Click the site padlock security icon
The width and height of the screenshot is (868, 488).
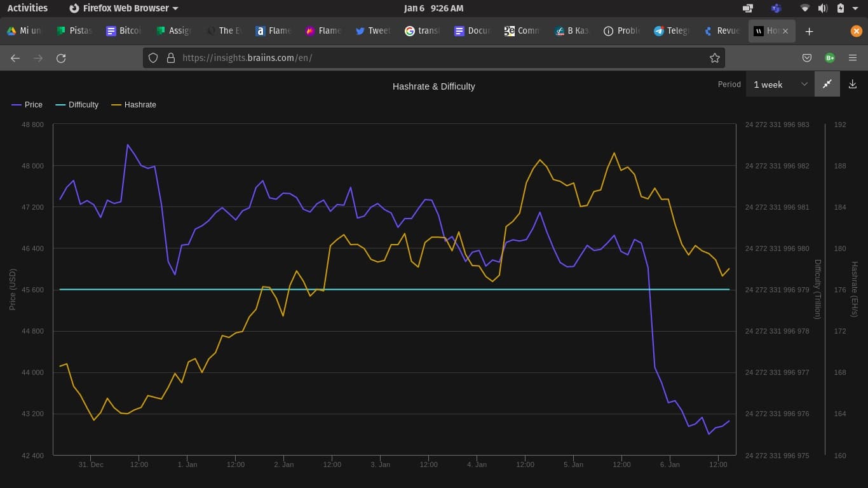pyautogui.click(x=170, y=58)
